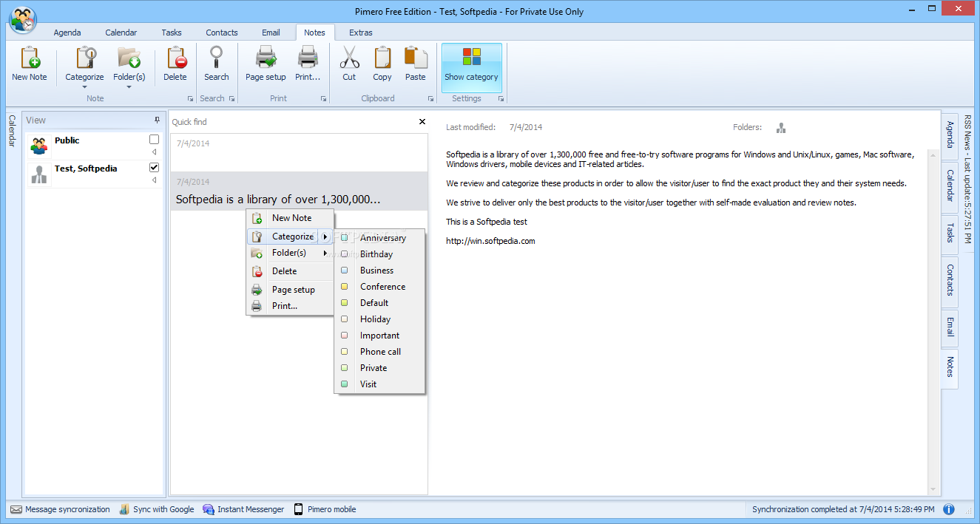Open the ribbon Categorize dropdown arrow
The height and width of the screenshot is (524, 980).
pos(84,87)
